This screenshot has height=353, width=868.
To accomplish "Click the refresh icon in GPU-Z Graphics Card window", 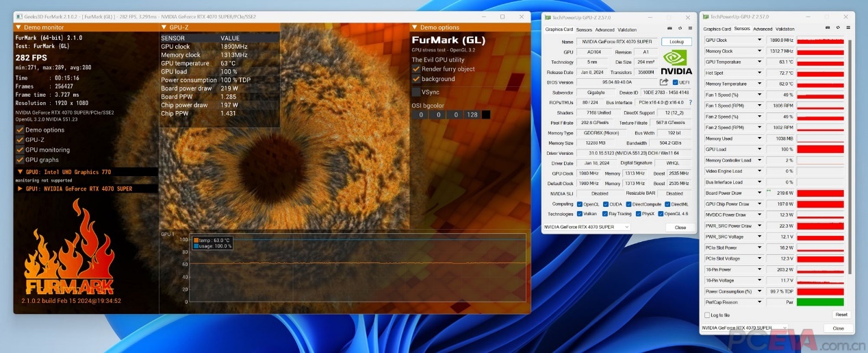I will coord(679,29).
